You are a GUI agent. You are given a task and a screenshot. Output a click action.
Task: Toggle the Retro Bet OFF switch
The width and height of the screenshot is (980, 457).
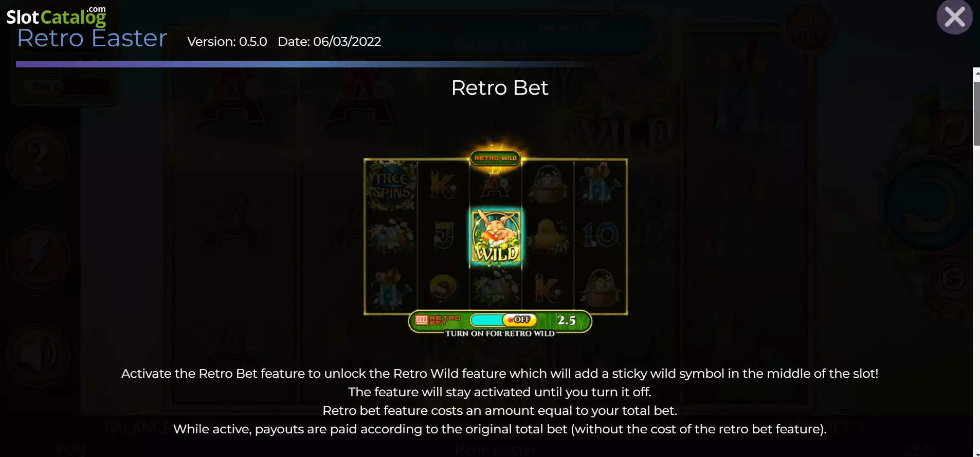pos(519,320)
